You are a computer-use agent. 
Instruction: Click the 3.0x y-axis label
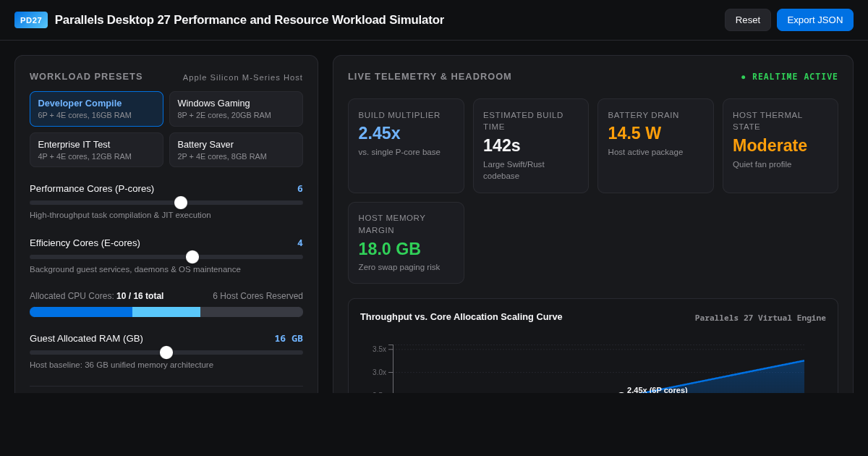tap(379, 372)
